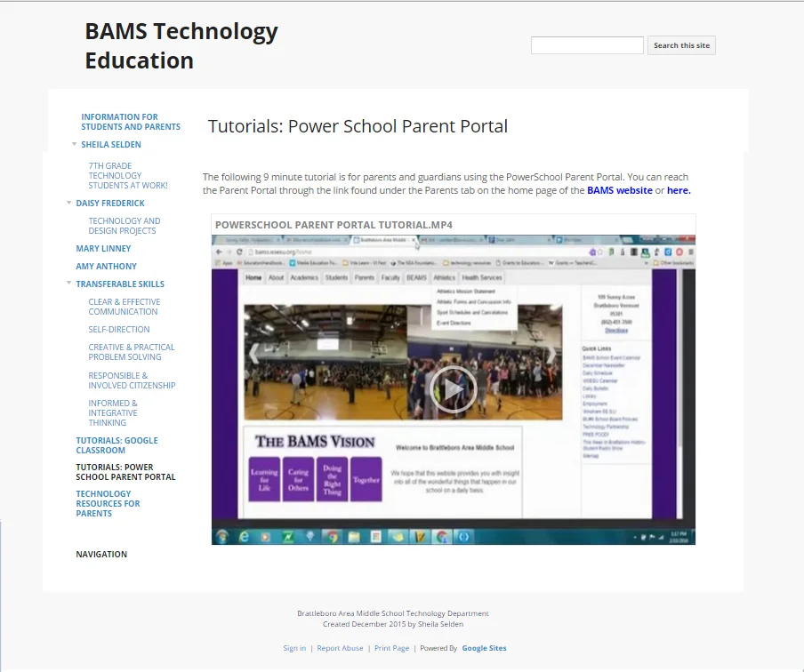This screenshot has height=672, width=804.
Task: Open TECHNOLOGY AND DESIGN PROJECTS page
Action: pyautogui.click(x=125, y=226)
